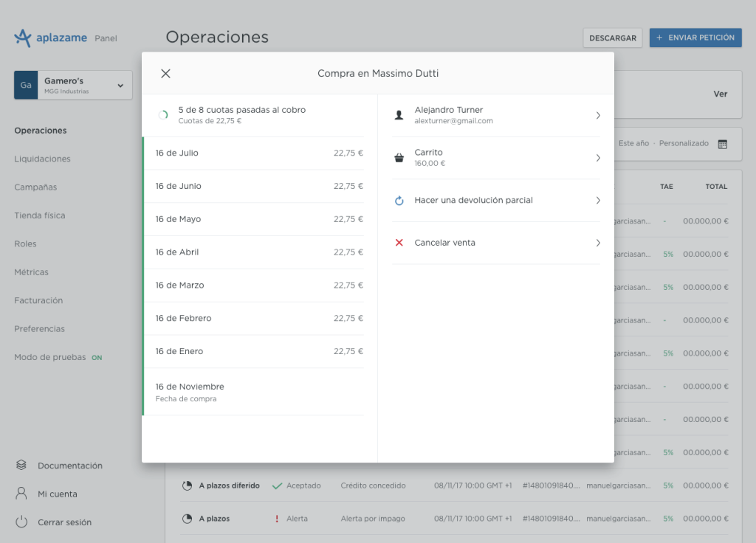Click the TAE column header
Screen dimensions: 756x543
[x=667, y=187]
